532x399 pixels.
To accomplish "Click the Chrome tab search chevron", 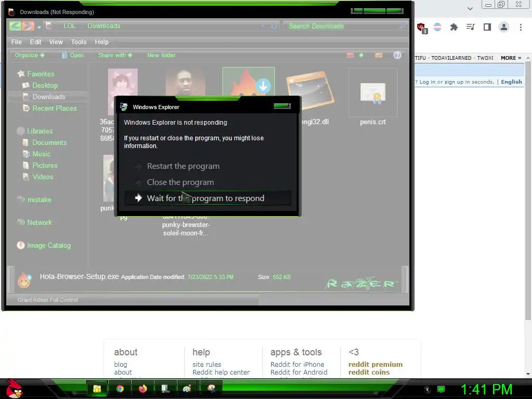I will point(470,8).
